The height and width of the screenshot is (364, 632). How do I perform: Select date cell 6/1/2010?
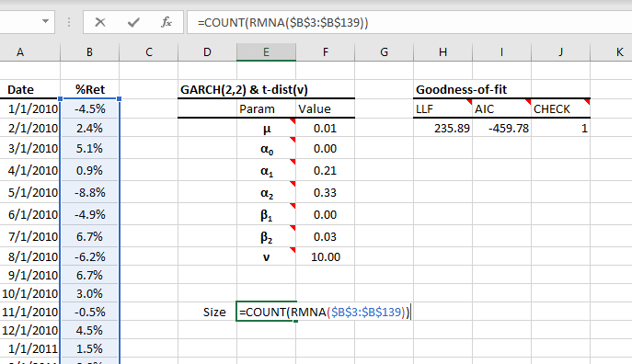(x=29, y=214)
